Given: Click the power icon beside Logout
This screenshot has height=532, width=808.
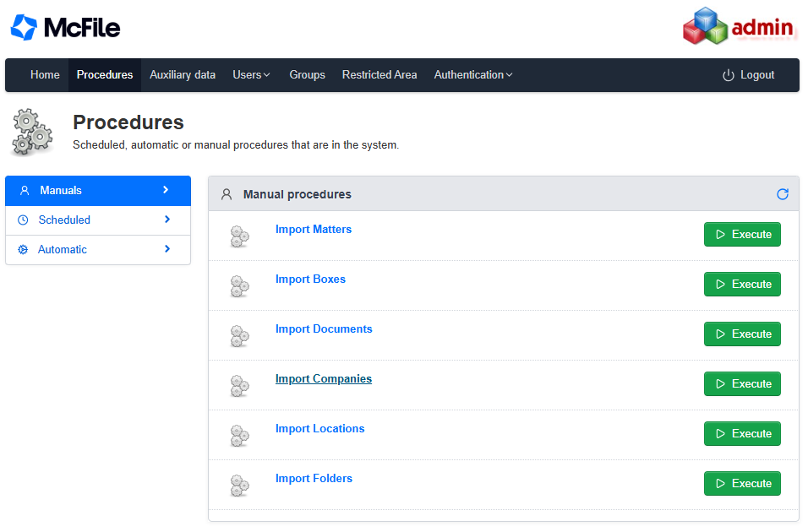Looking at the screenshot, I should click(728, 75).
